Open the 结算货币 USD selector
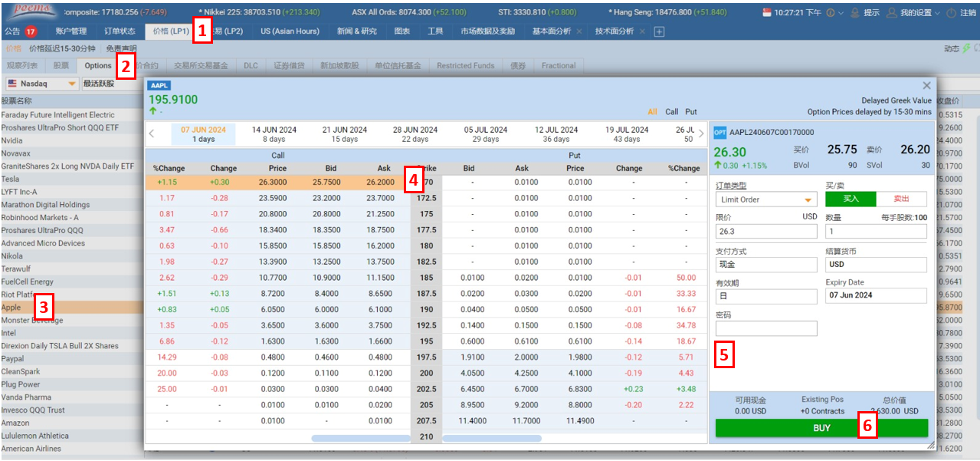This screenshot has width=980, height=461. click(x=877, y=264)
